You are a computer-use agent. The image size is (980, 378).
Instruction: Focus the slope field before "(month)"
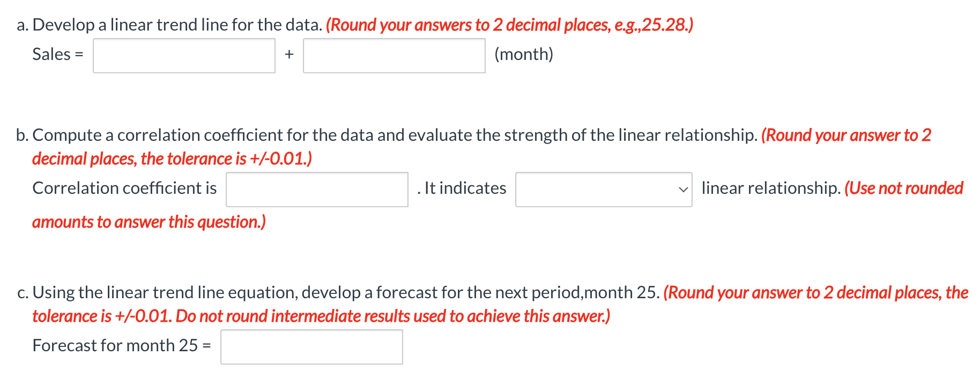[x=394, y=55]
